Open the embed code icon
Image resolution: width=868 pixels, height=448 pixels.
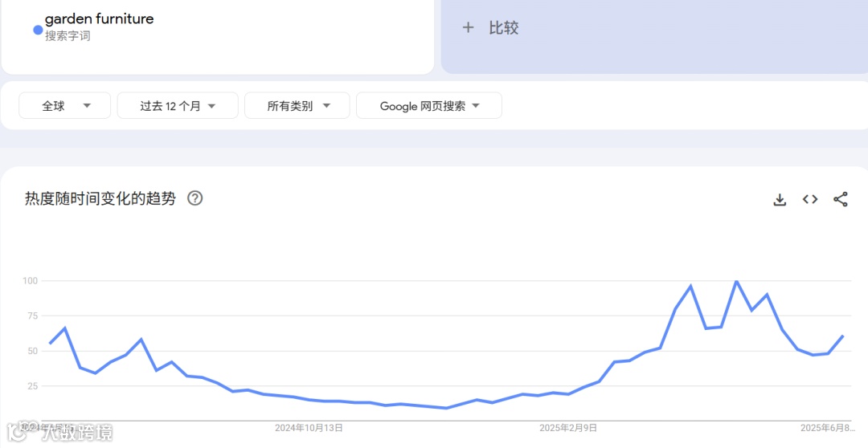[x=810, y=199]
